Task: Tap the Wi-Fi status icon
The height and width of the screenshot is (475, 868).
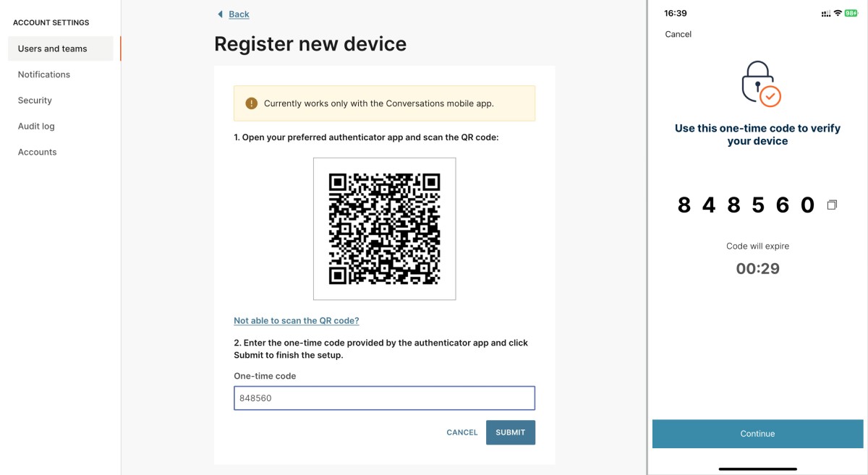Action: (x=838, y=14)
